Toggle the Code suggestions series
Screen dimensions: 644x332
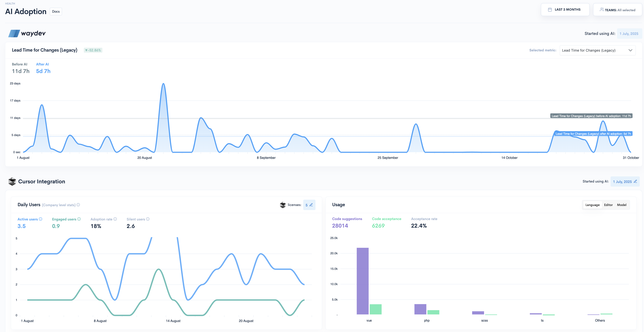pyautogui.click(x=347, y=219)
